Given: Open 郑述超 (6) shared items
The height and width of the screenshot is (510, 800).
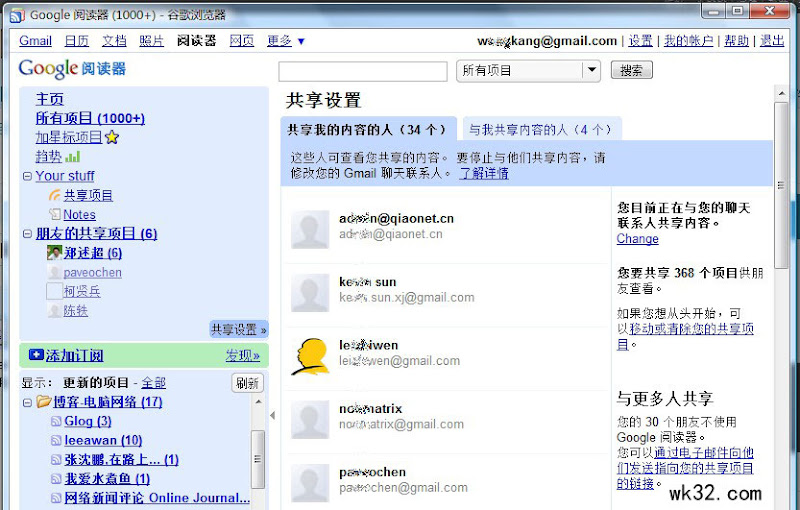Looking at the screenshot, I should tap(93, 252).
